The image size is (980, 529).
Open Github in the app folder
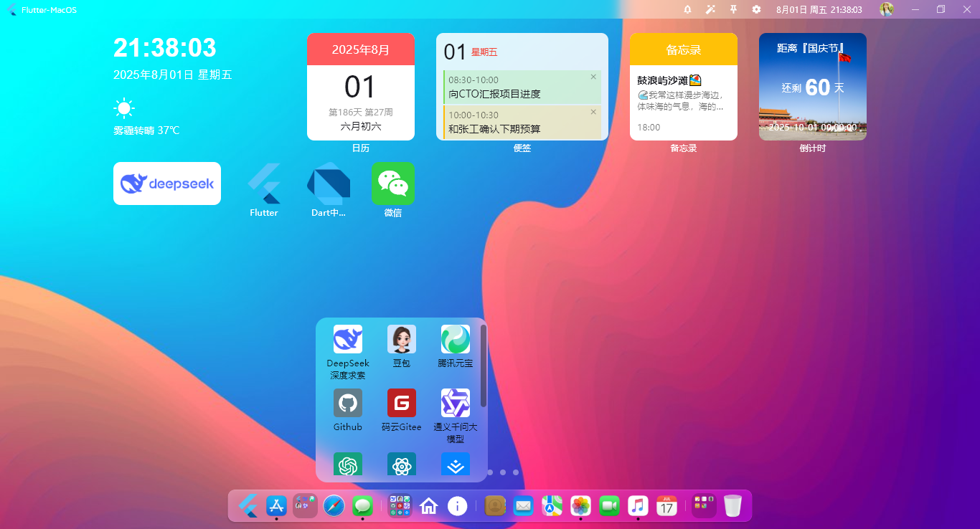(347, 403)
